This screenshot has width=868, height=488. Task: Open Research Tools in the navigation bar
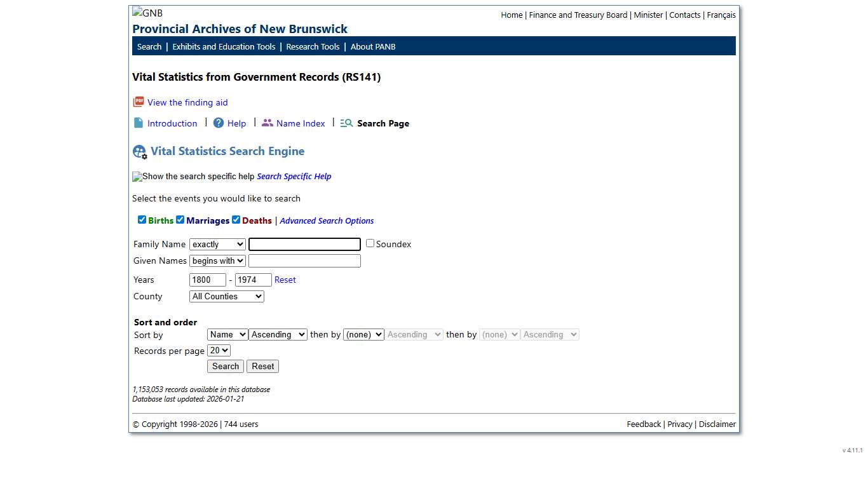pos(313,46)
